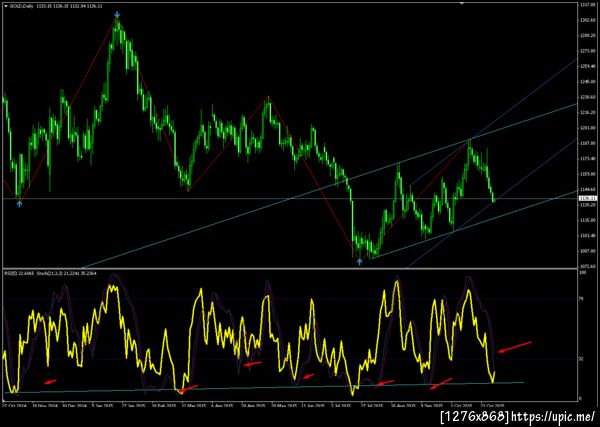Select the blue arrow below the July 2015 low

click(x=359, y=262)
